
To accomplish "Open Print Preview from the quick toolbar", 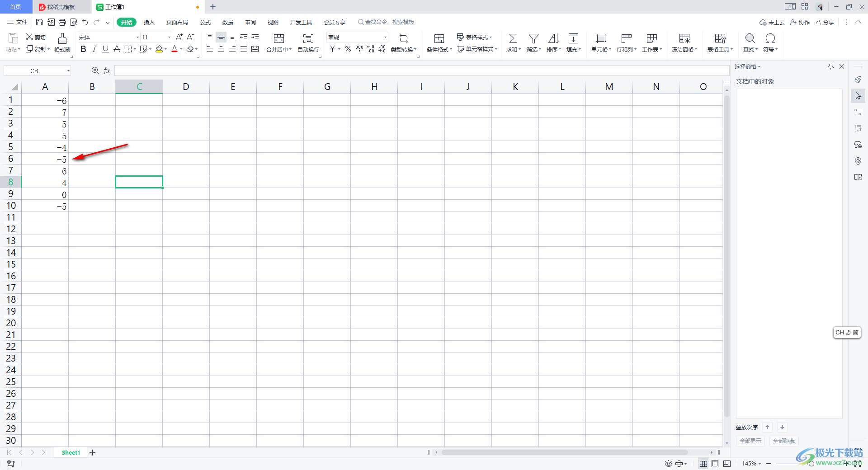I will coord(74,22).
